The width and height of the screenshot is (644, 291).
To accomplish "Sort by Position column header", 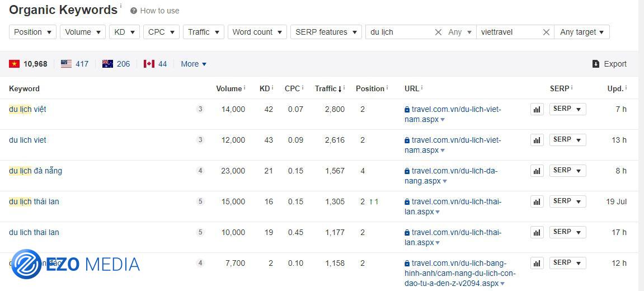I will 370,88.
